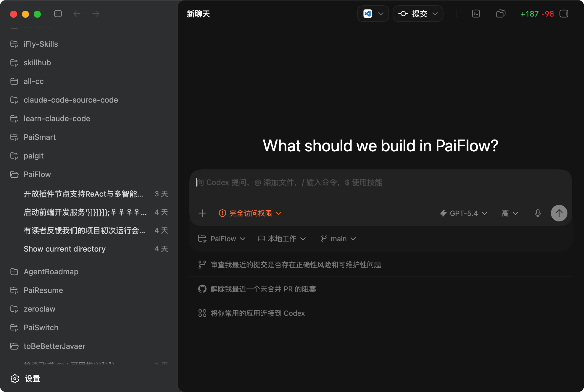Open the paigit project

[x=89, y=156]
